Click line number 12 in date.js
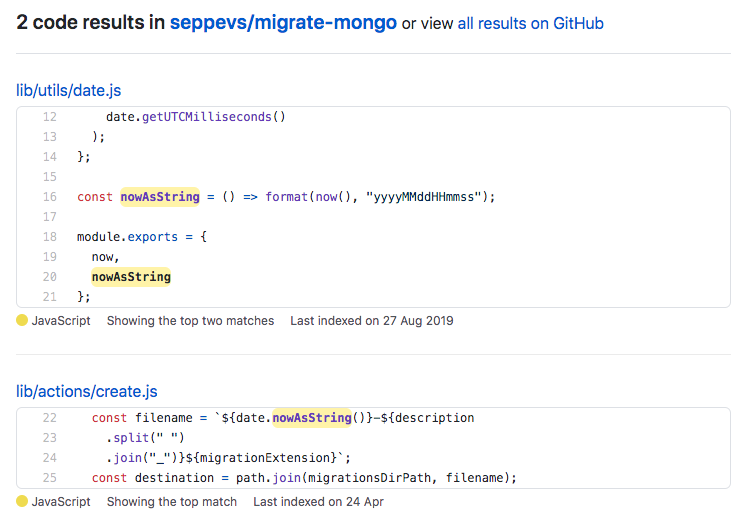Viewport: 750px width, 524px height. click(x=50, y=117)
